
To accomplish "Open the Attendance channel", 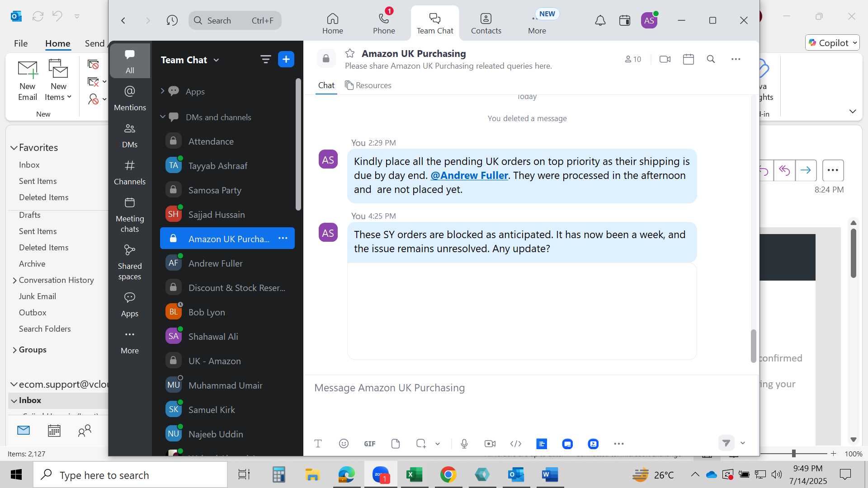I will click(x=227, y=141).
